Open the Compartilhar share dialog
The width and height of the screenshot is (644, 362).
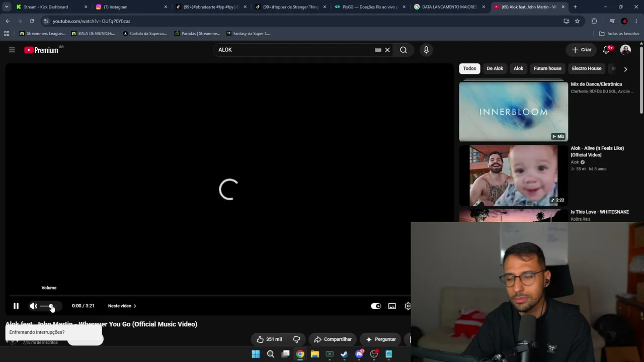(x=333, y=339)
